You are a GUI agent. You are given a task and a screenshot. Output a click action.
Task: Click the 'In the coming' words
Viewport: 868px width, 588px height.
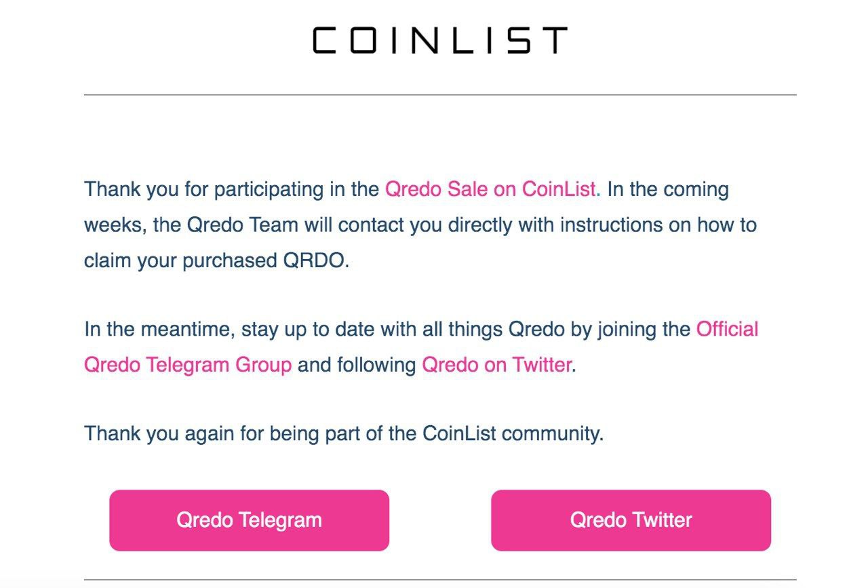click(668, 189)
